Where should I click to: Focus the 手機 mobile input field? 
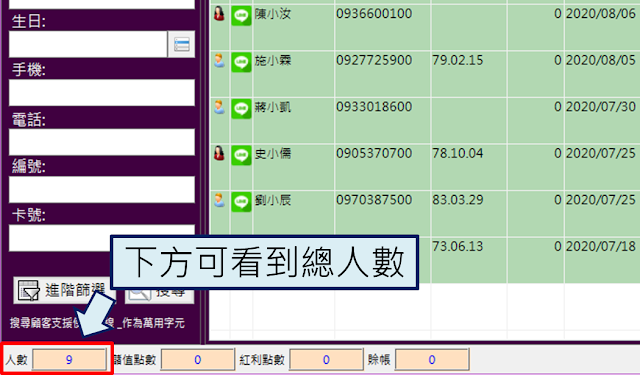point(102,93)
